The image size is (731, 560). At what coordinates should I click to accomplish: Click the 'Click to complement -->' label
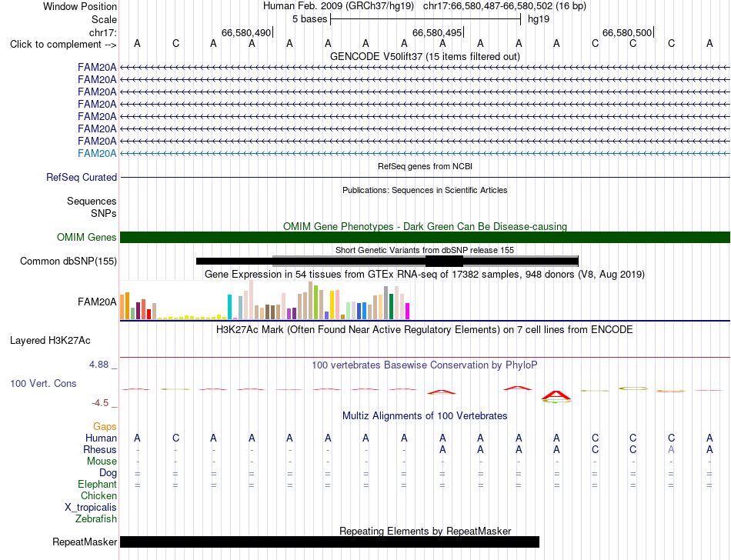[63, 45]
